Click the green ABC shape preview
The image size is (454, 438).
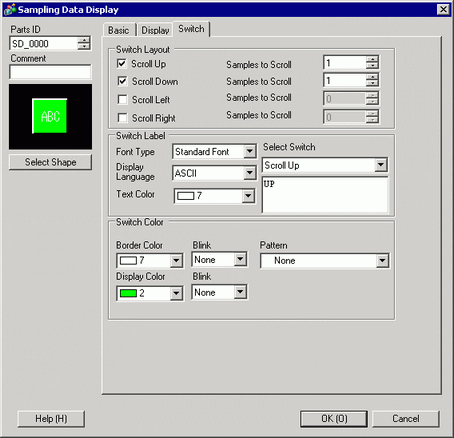tap(50, 116)
